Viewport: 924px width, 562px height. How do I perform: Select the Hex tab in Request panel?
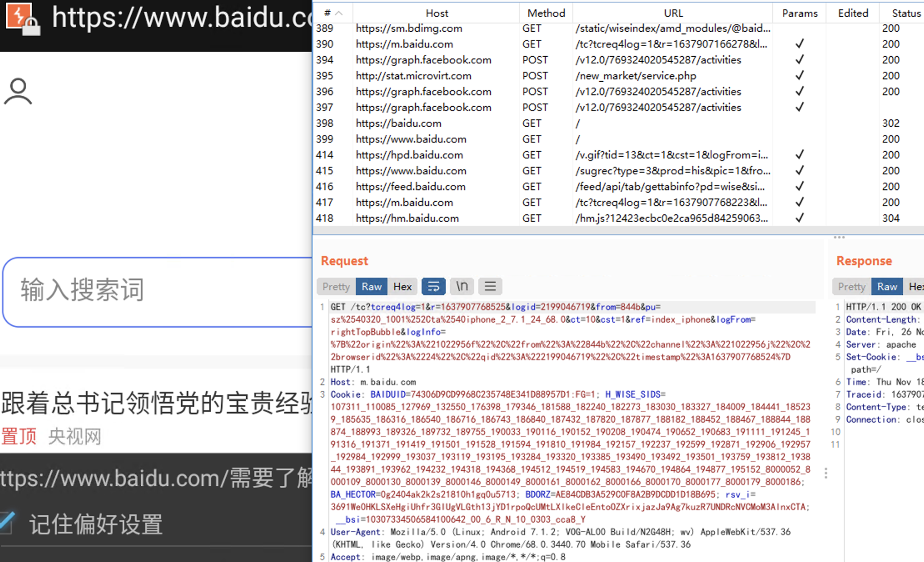pos(402,286)
